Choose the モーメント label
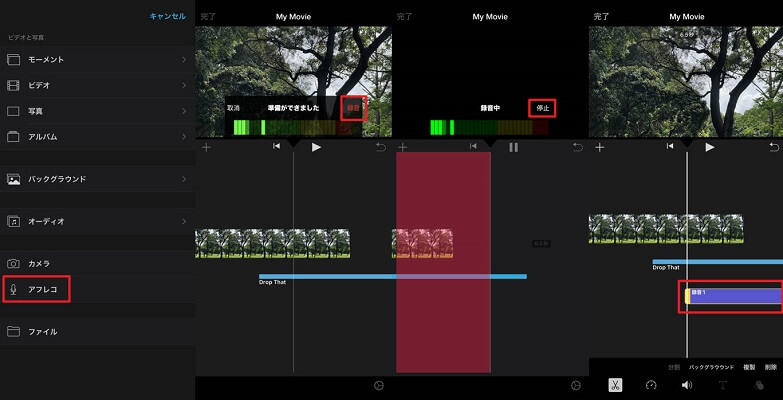Image resolution: width=783 pixels, height=400 pixels. (46, 60)
